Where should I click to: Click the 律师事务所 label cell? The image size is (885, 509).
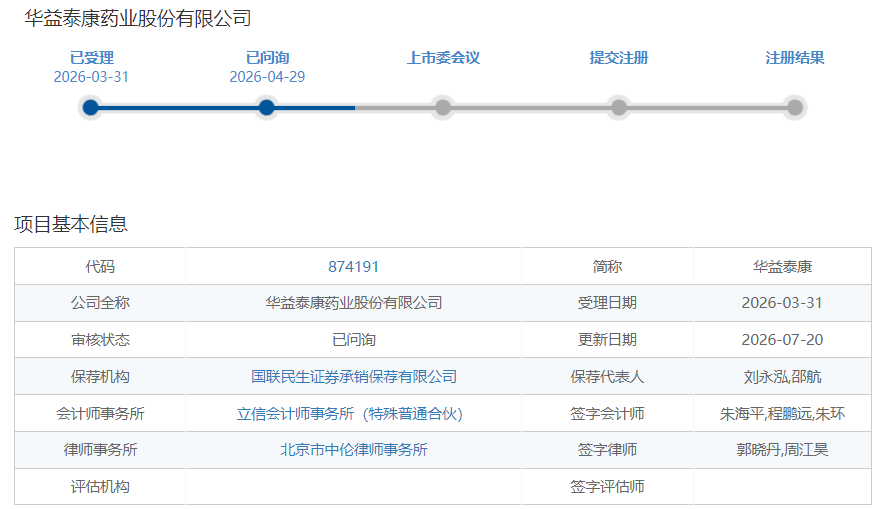tap(100, 450)
